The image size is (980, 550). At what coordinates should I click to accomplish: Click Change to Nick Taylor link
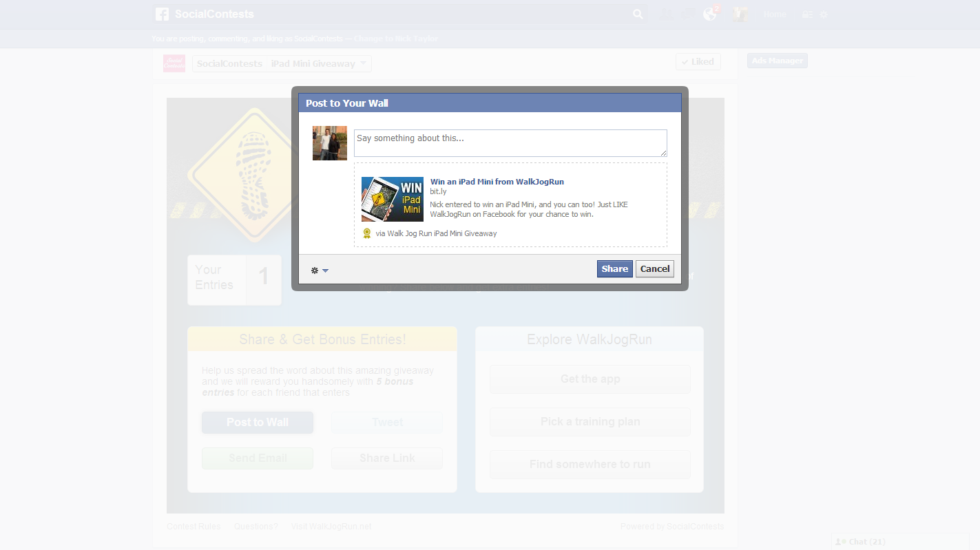click(x=396, y=39)
